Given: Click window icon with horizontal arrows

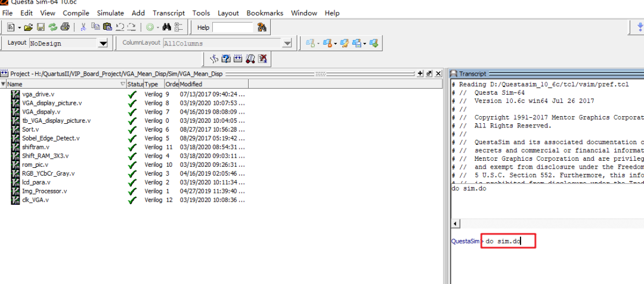Looking at the screenshot, I should tap(238, 58).
